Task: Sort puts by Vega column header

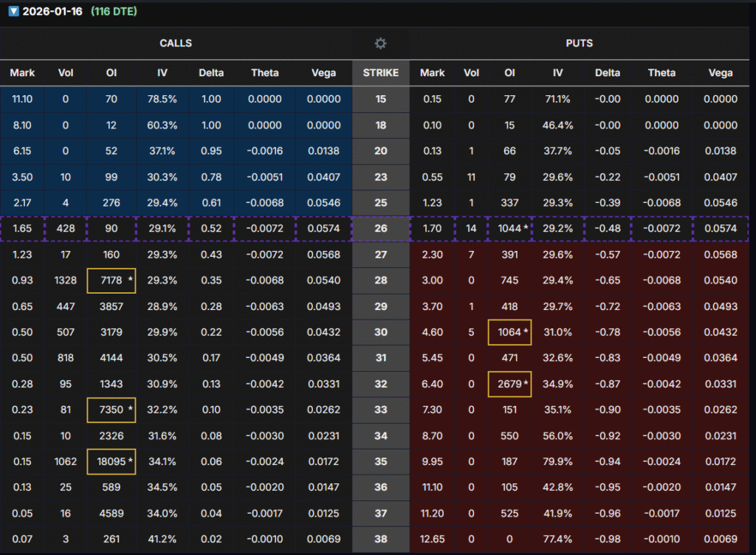Action: coord(720,72)
